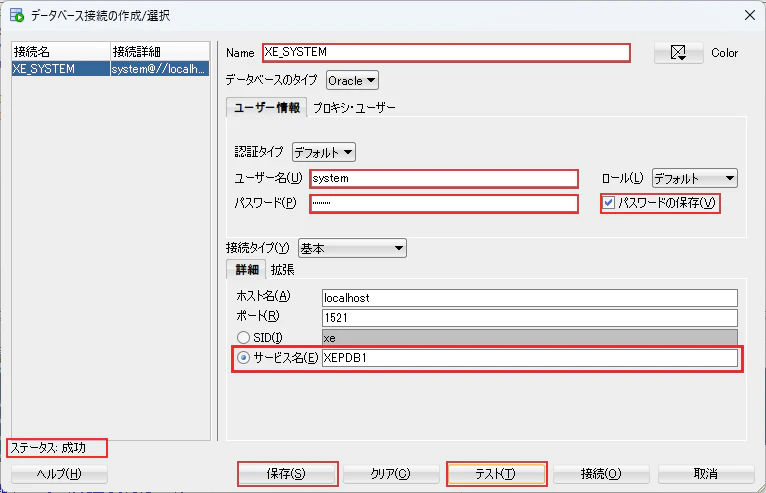Focus the サービス名 field containing XEPDB1
The width and height of the screenshot is (766, 493).
tap(530, 358)
